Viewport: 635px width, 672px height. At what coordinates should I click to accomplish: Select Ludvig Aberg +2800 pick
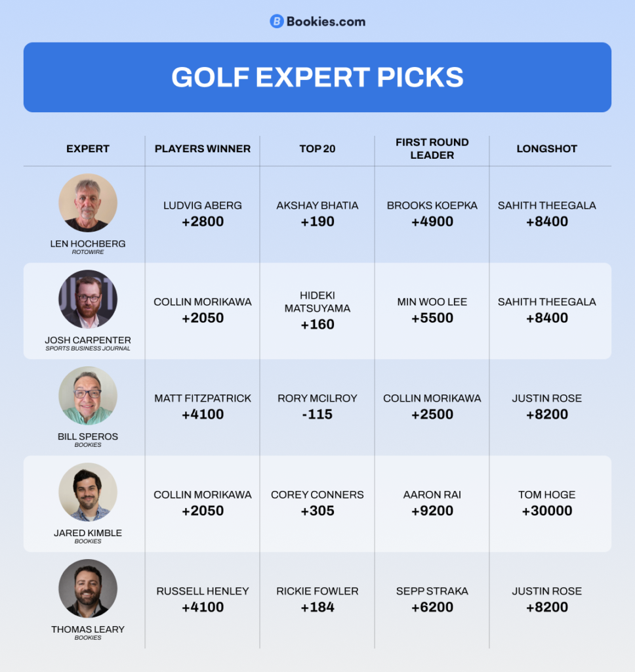(x=203, y=214)
